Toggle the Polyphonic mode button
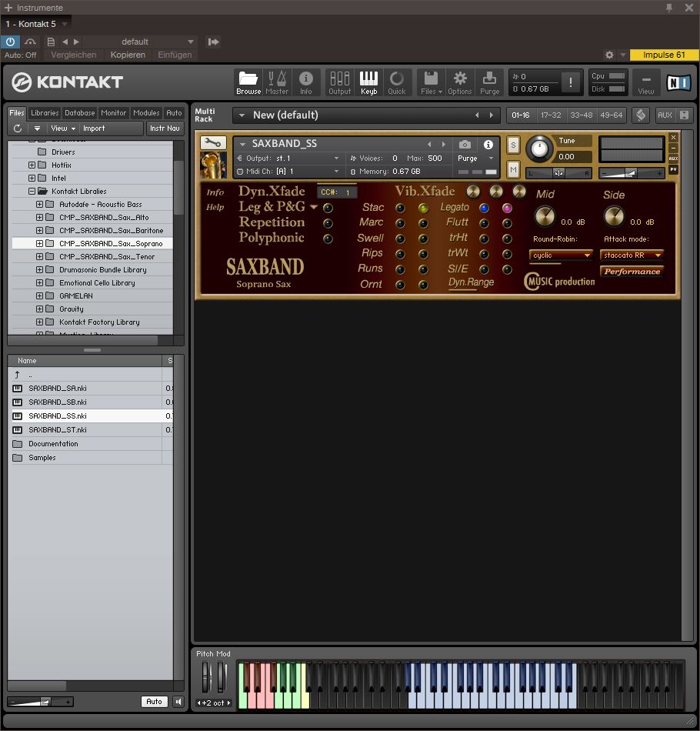 (x=328, y=239)
